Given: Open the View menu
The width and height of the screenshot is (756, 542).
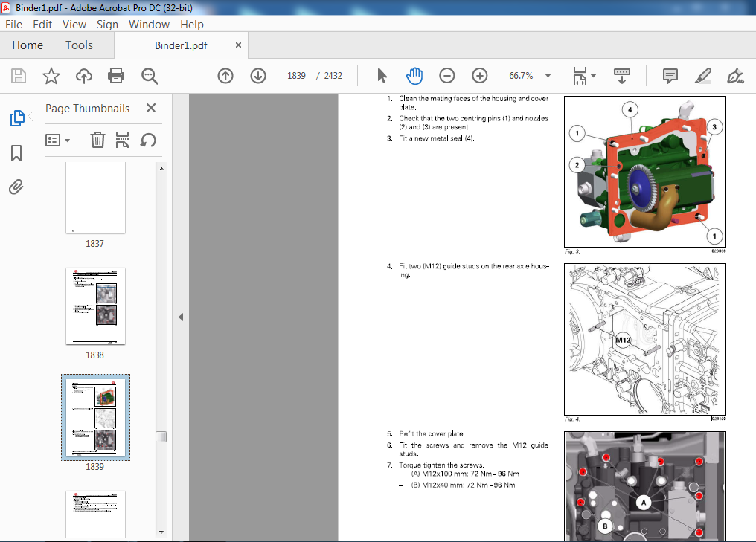Looking at the screenshot, I should (x=74, y=24).
